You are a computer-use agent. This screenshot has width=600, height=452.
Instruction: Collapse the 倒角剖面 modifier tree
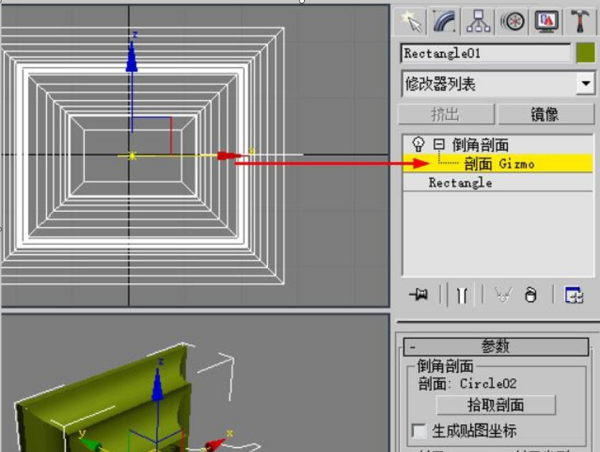[439, 144]
